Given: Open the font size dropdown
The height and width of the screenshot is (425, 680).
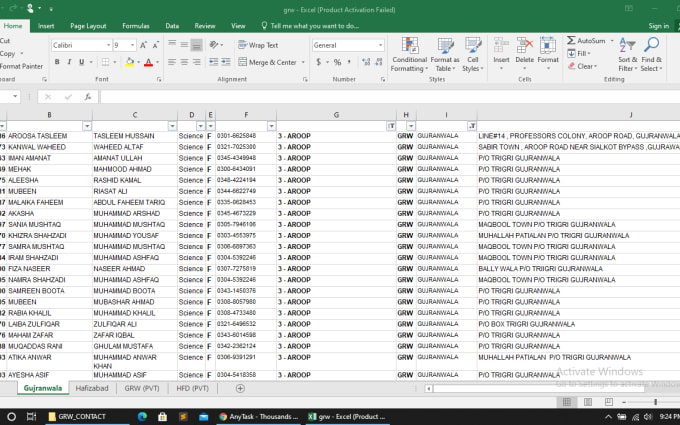Looking at the screenshot, I should 132,45.
